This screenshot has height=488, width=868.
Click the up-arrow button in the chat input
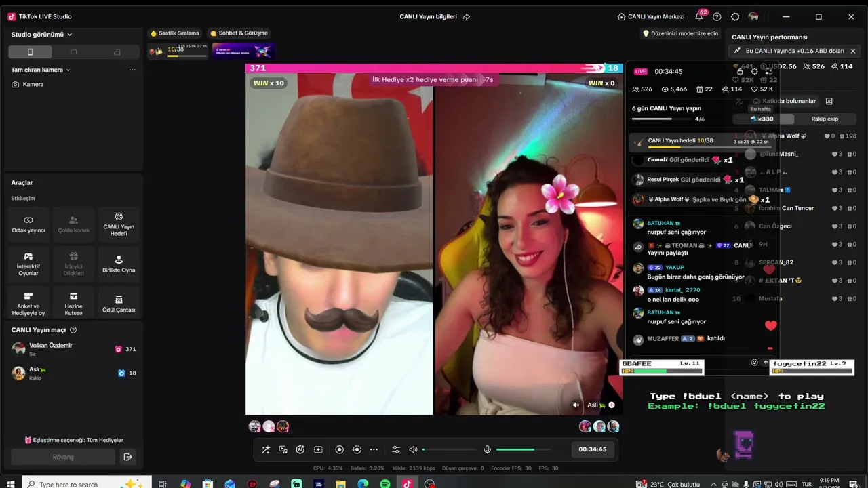766,363
